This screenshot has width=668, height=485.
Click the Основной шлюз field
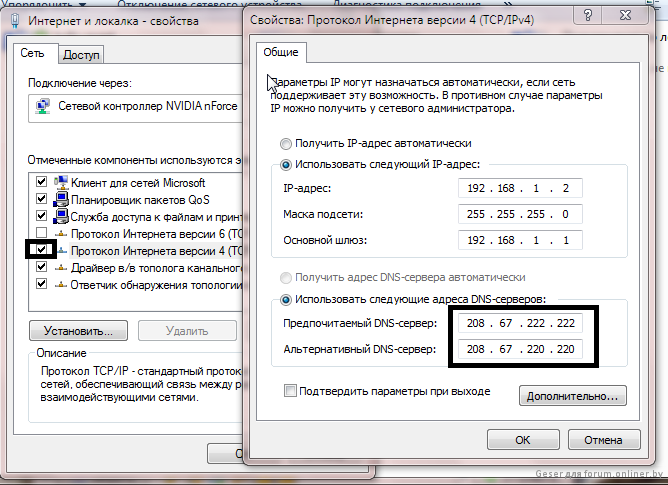(x=520, y=240)
